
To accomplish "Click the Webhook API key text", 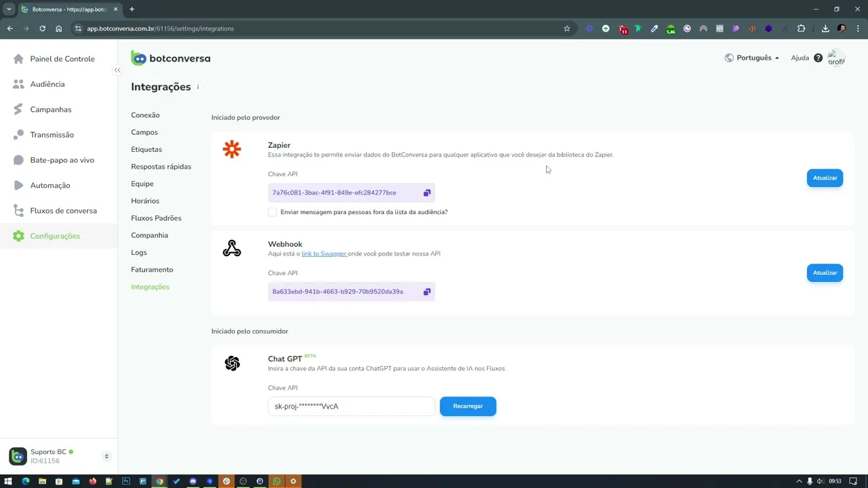I will click(338, 292).
